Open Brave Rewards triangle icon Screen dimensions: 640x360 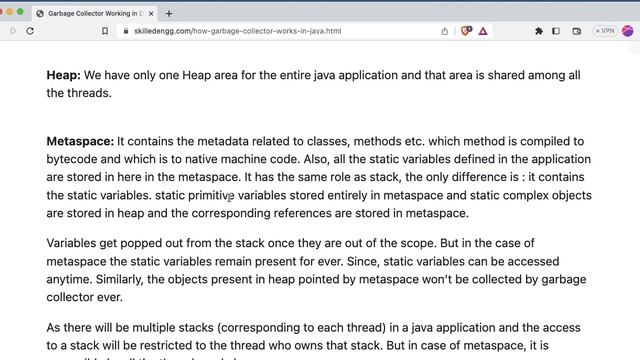click(483, 31)
